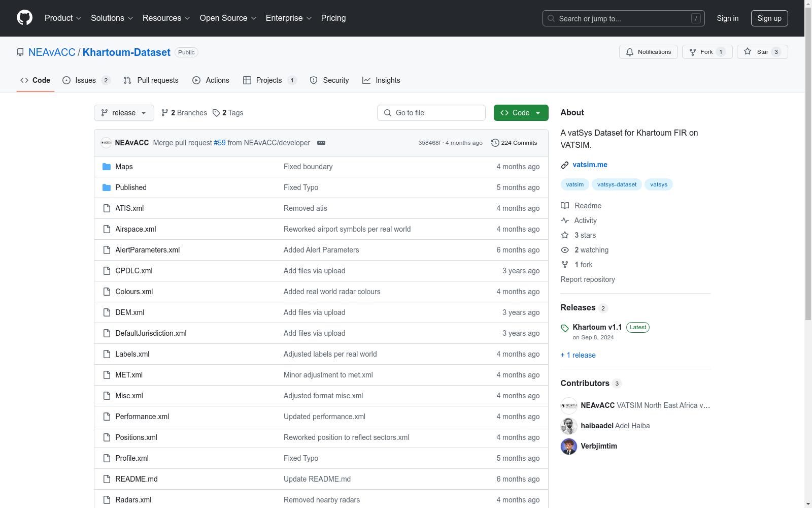Expand the Product menu

coord(63,18)
